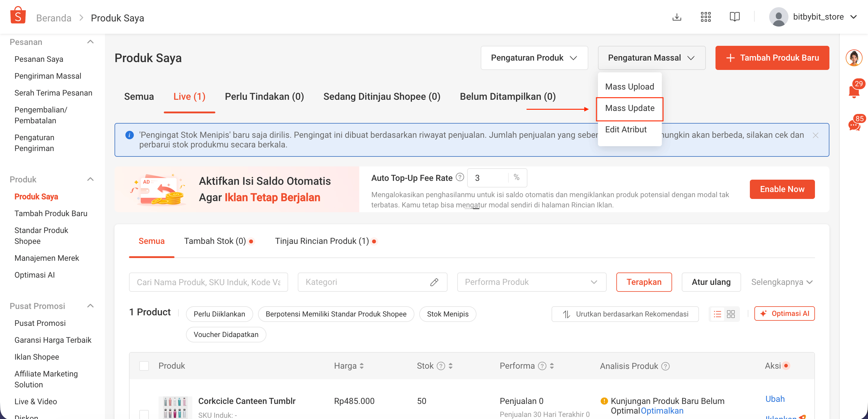The width and height of the screenshot is (868, 419).
Task: Click the info icon in blue banner
Action: pyautogui.click(x=129, y=135)
